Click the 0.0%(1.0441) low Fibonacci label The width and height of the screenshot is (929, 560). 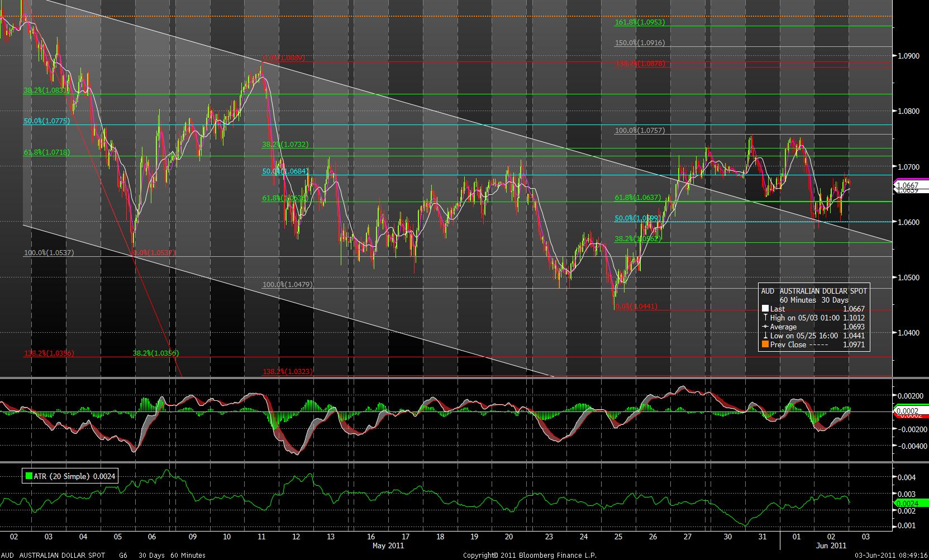click(x=636, y=307)
